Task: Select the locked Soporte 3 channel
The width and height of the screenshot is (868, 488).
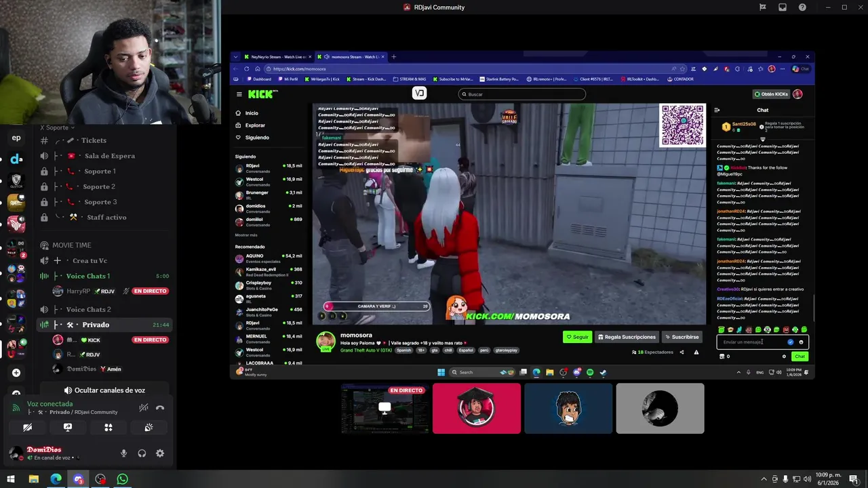Action: pos(104,202)
